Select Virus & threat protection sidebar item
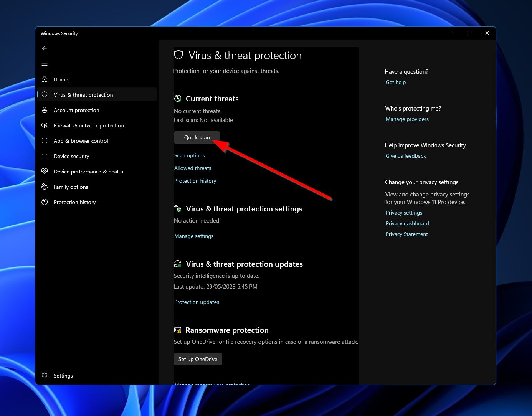The width and height of the screenshot is (532, 416). pos(97,94)
